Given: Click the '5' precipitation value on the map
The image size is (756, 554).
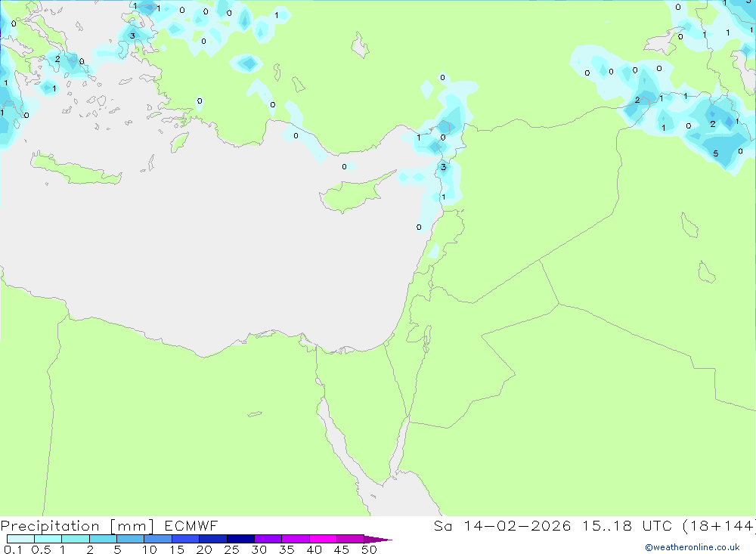Looking at the screenshot, I should (x=715, y=153).
